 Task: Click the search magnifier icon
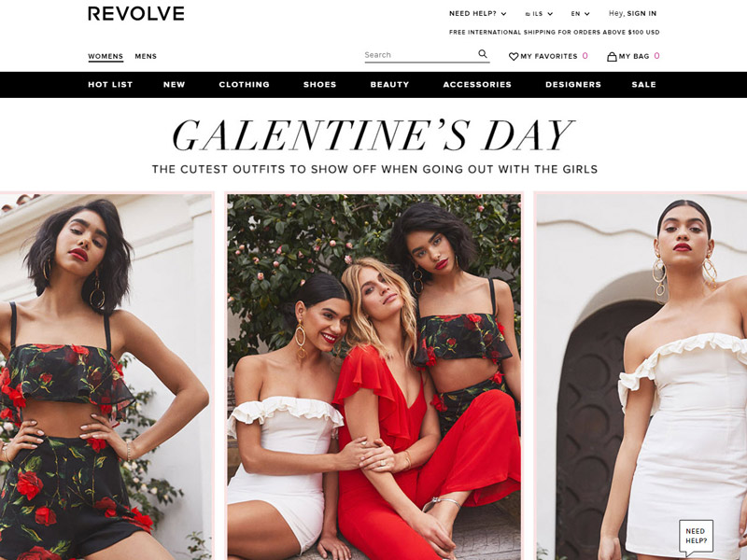(x=483, y=54)
